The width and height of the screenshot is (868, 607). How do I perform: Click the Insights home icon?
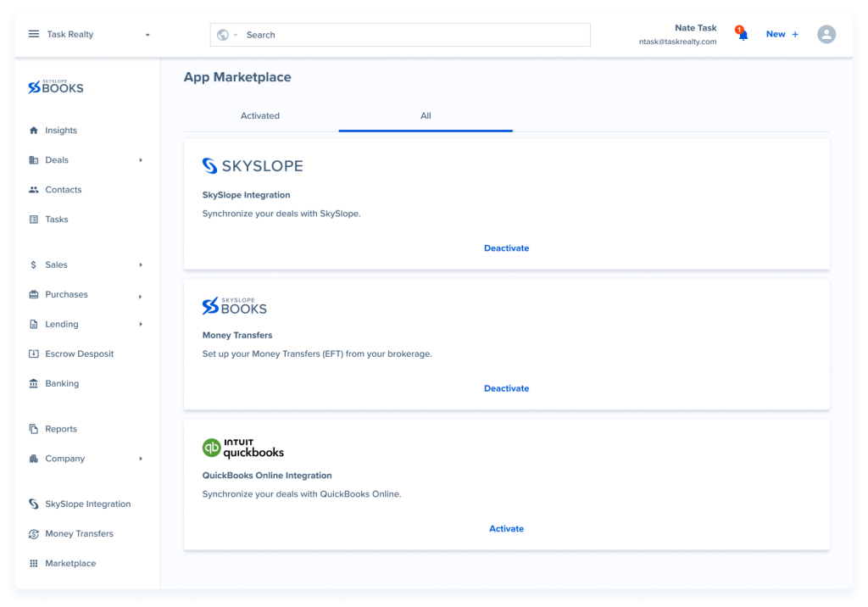tap(34, 131)
